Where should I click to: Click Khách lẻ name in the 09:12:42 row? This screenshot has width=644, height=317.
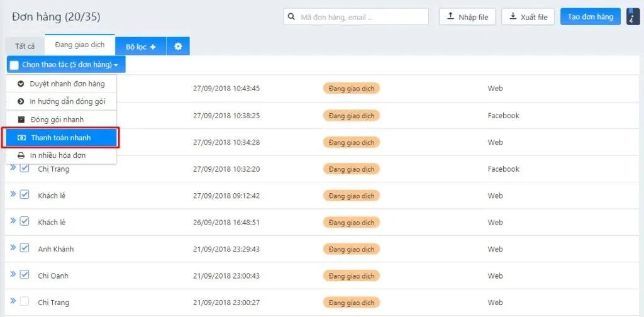(52, 196)
